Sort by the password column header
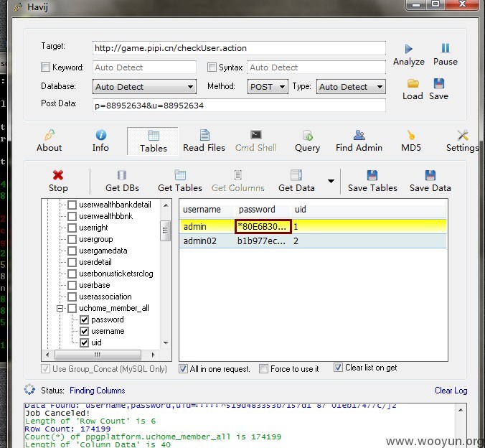This screenshot has height=448, width=485. pyautogui.click(x=263, y=210)
